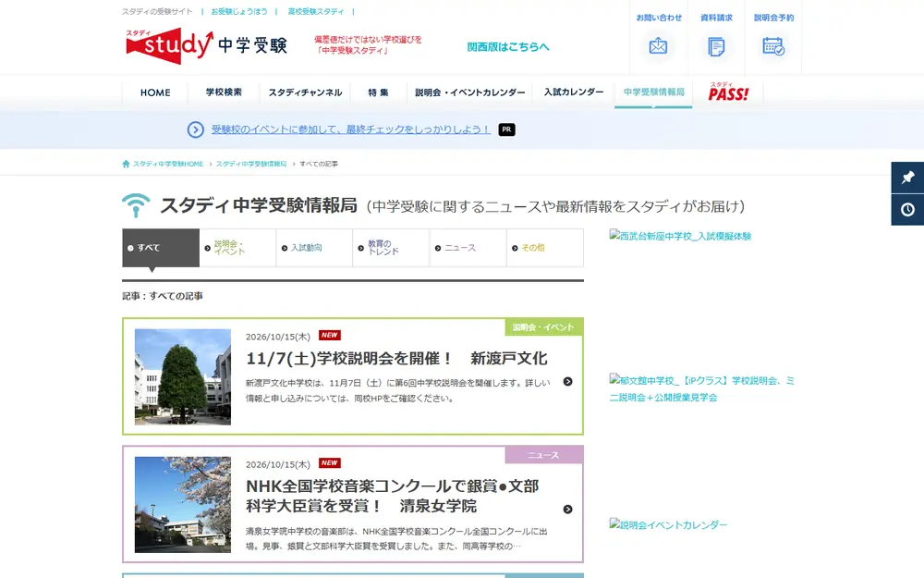Click スタディ中学受験HOME breadcrumb link
924x578 pixels.
point(167,164)
